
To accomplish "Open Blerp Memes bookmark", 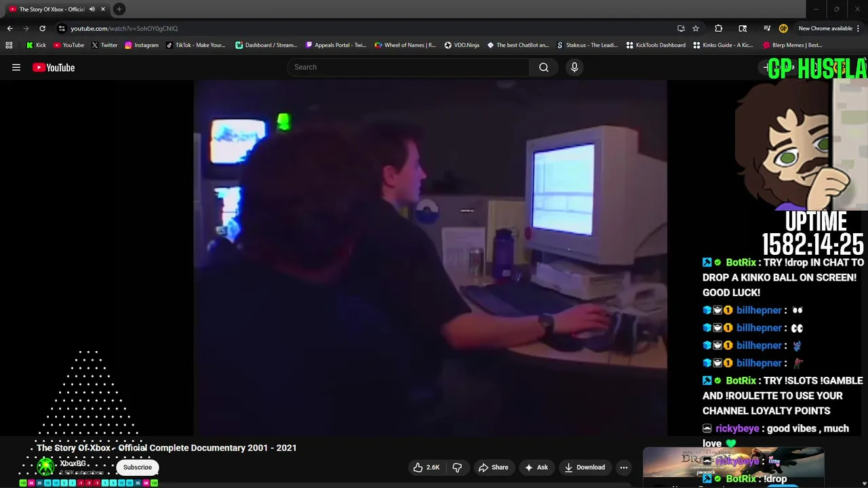I will click(793, 45).
